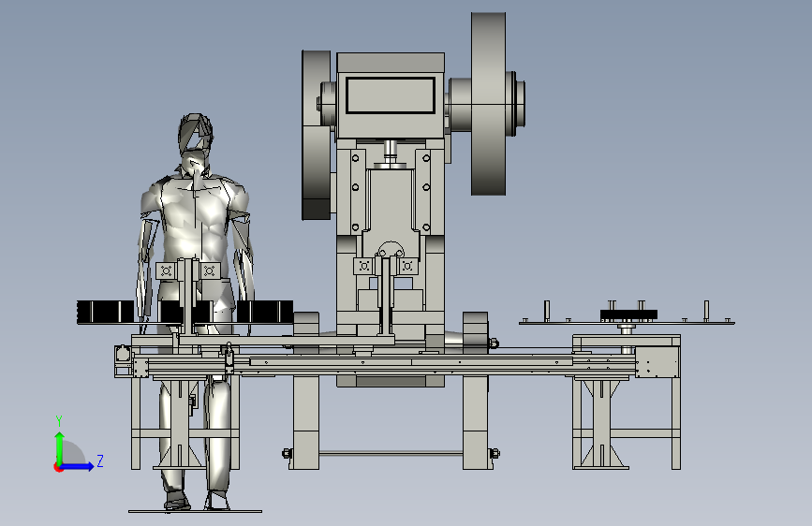The image size is (812, 526).
Task: Select the left flywheel of the press
Action: click(x=317, y=135)
